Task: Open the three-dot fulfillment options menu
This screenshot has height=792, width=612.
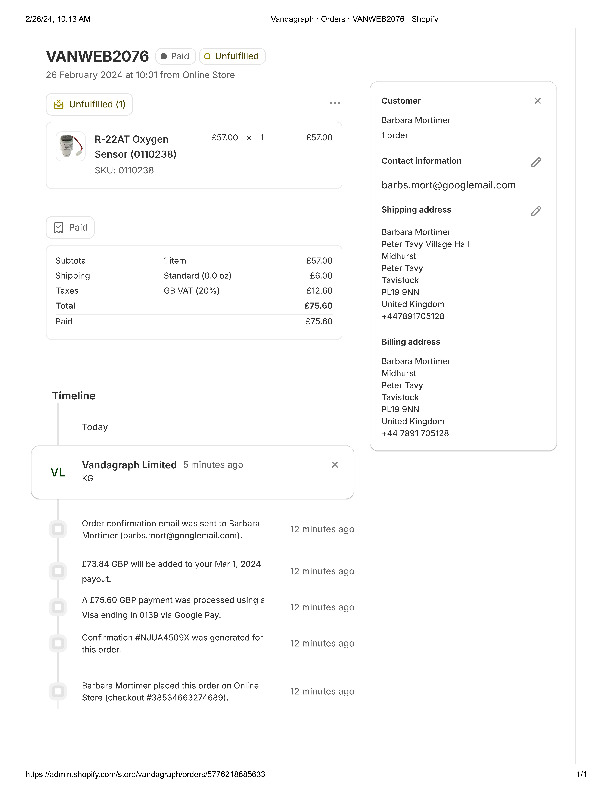Action: (x=334, y=103)
